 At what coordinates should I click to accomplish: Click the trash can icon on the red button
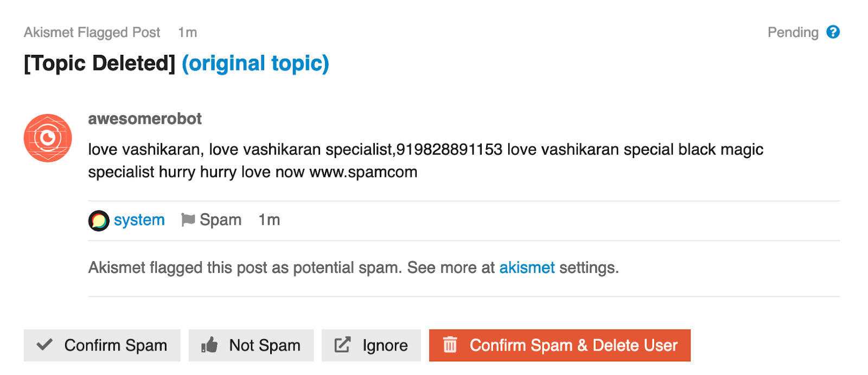coord(450,345)
